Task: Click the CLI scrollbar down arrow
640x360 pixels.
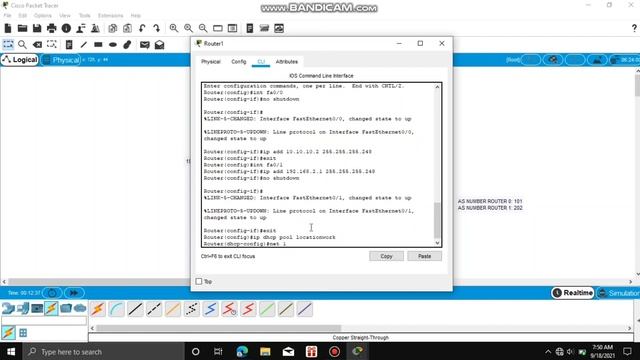Action: (437, 243)
